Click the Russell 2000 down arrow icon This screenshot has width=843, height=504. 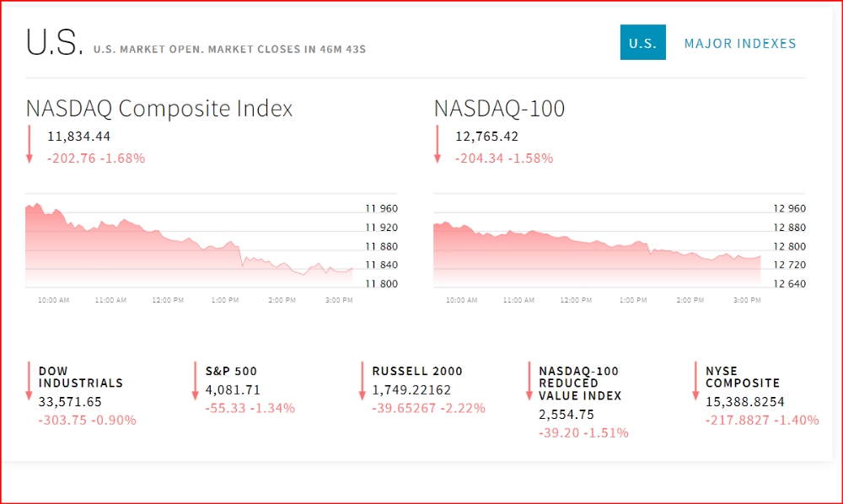[362, 381]
